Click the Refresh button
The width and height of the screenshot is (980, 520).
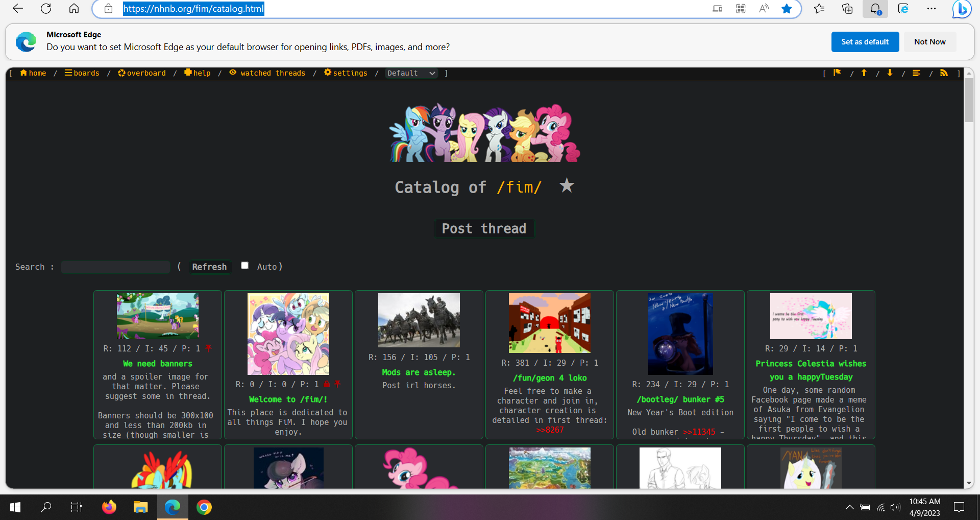pos(209,267)
